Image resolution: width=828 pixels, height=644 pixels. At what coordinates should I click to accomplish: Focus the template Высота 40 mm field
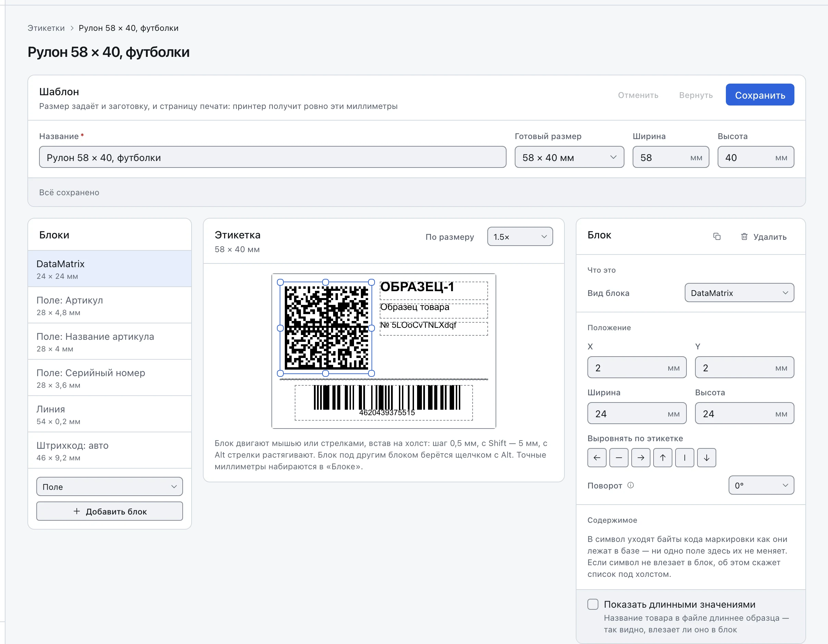point(756,157)
